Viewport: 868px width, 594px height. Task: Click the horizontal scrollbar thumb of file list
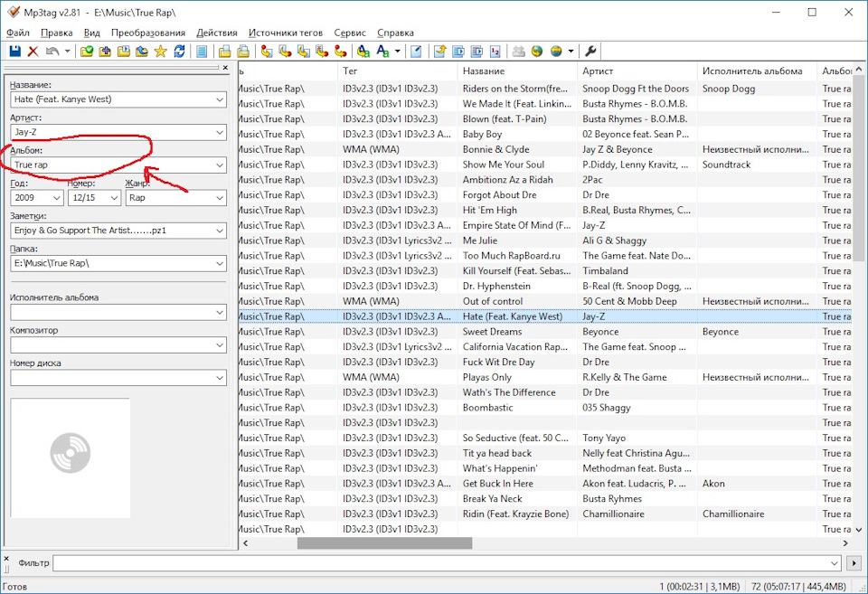385,543
